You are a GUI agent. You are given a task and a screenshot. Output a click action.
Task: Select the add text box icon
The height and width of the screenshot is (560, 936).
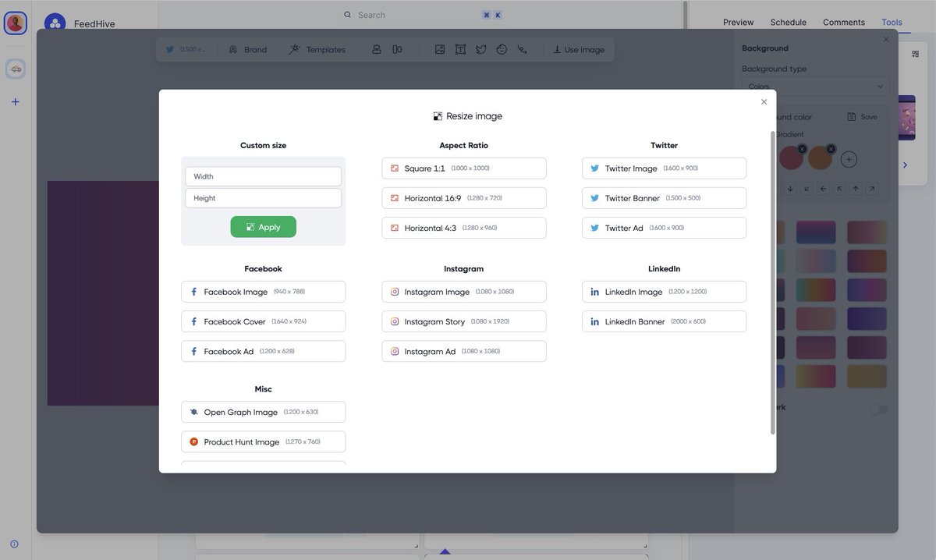tap(460, 49)
